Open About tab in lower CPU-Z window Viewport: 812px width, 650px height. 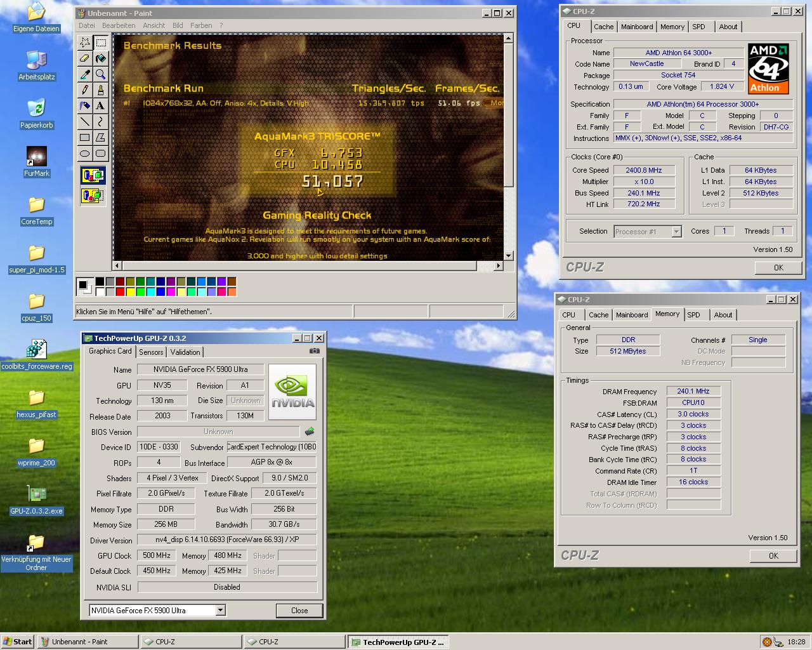tap(723, 315)
